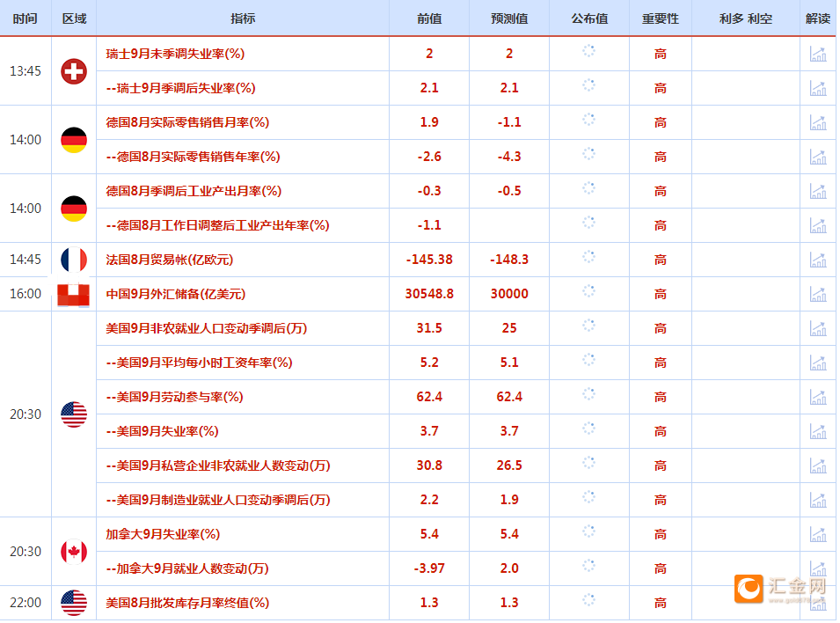Screen dimensions: 840x623
Task: Click the France flag icon
Action: [x=74, y=259]
